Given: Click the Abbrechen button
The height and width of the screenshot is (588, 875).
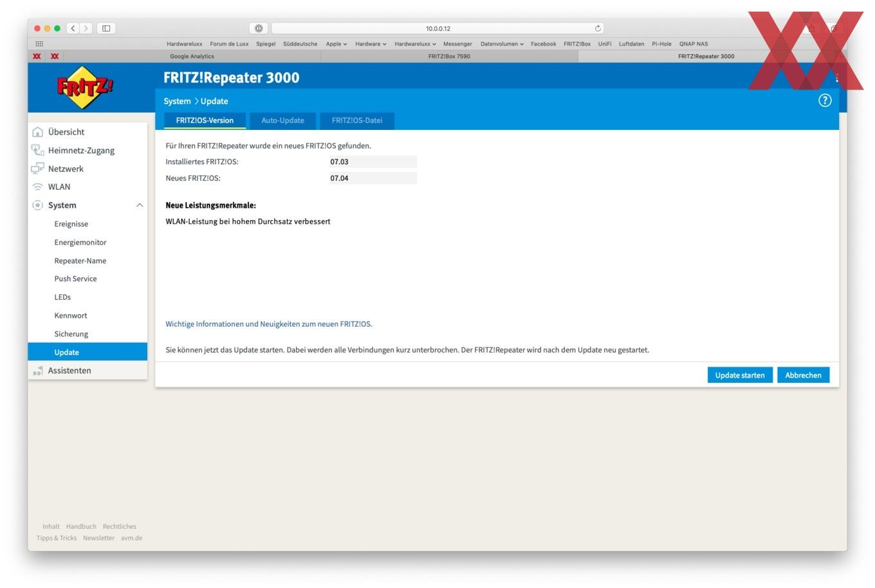Looking at the screenshot, I should click(x=803, y=375).
